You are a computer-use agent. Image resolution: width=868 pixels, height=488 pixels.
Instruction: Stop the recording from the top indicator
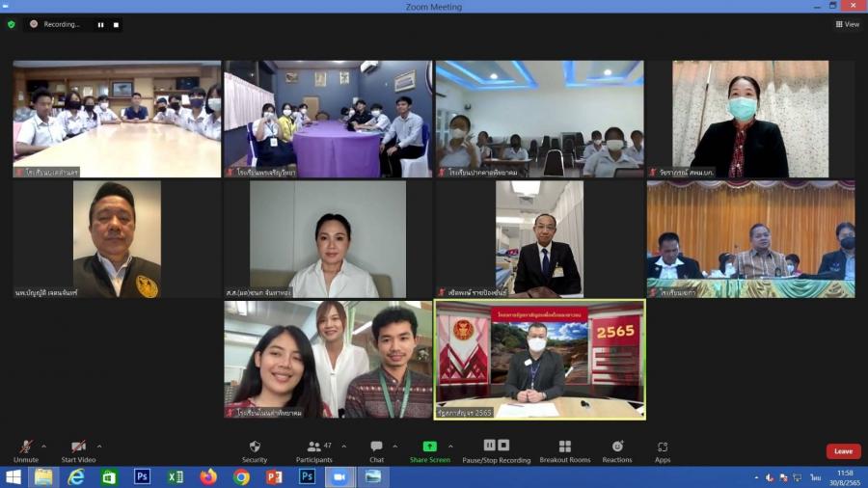coord(116,24)
